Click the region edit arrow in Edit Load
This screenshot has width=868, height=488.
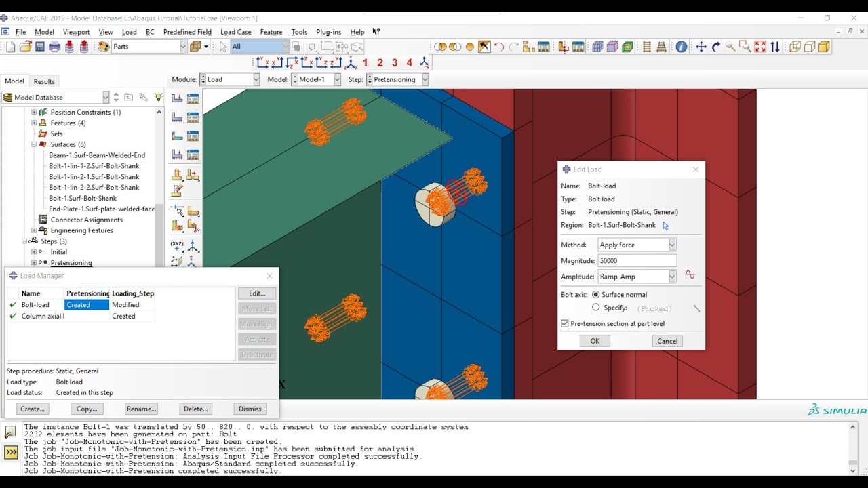pyautogui.click(x=665, y=226)
